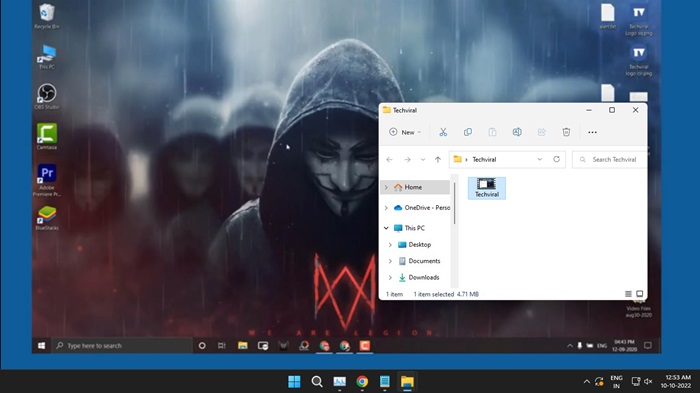
Task: Click the Search Techviral input field
Action: tap(610, 159)
